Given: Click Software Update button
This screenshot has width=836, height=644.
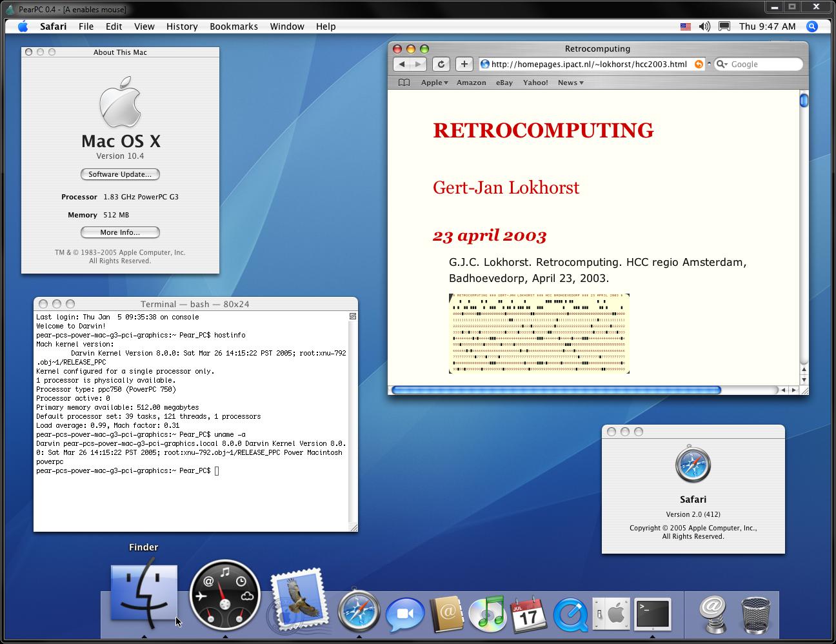Looking at the screenshot, I should tap(120, 174).
